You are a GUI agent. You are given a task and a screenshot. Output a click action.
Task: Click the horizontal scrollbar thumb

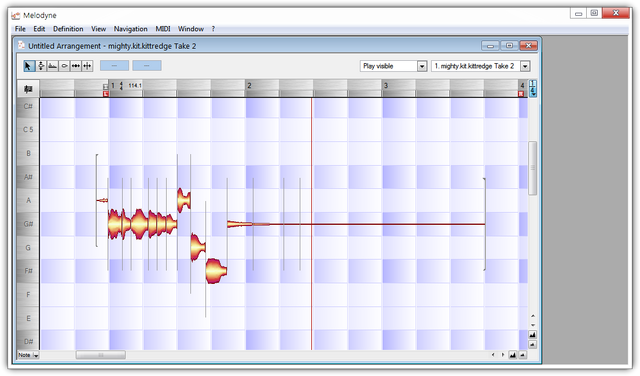(101, 355)
